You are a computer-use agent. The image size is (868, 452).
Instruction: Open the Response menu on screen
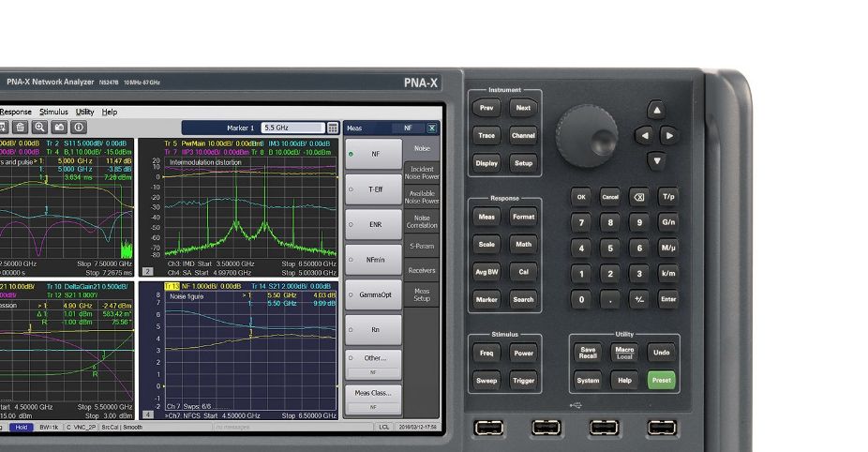pyautogui.click(x=16, y=112)
